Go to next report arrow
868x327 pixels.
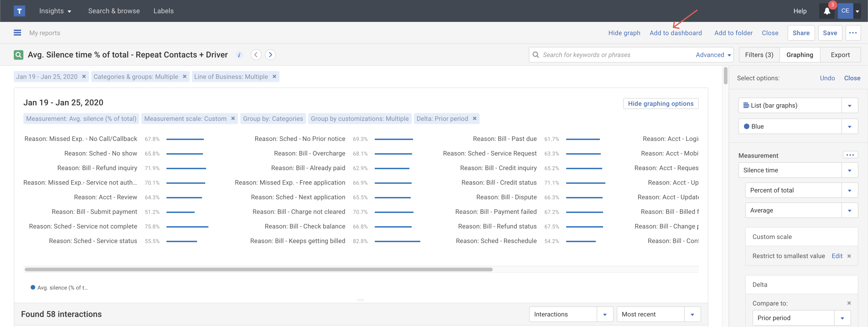(x=270, y=55)
